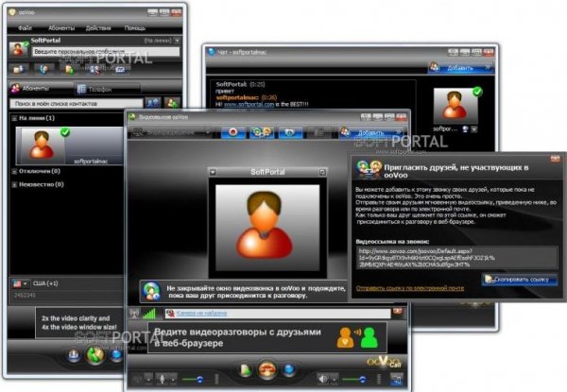The height and width of the screenshot is (392, 567).
Task: Click SoftPortal video avatar in call window
Action: pos(267,228)
